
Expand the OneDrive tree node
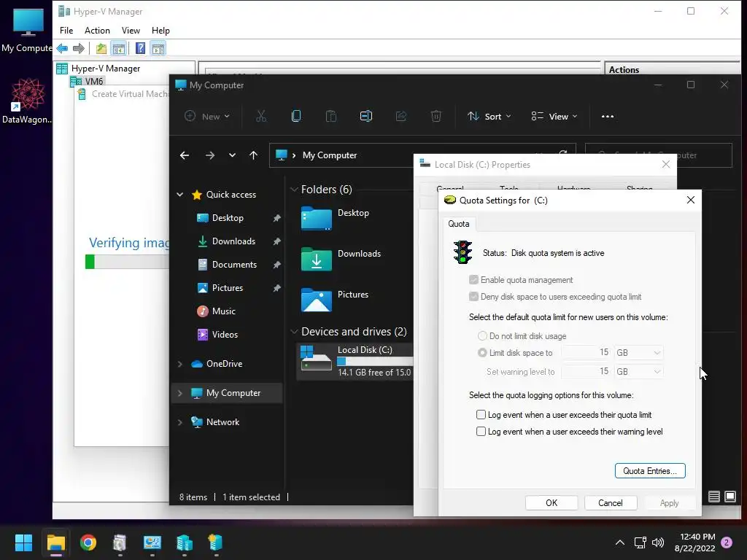(x=180, y=364)
